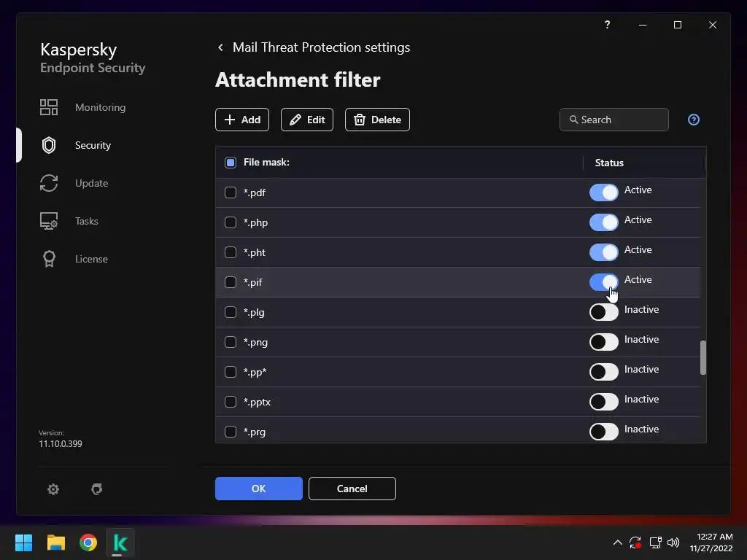Click the License ribbon icon
747x560 pixels.
(49, 259)
